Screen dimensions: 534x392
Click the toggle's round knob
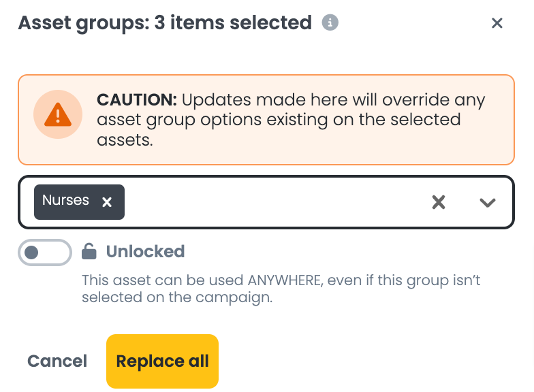[31, 252]
